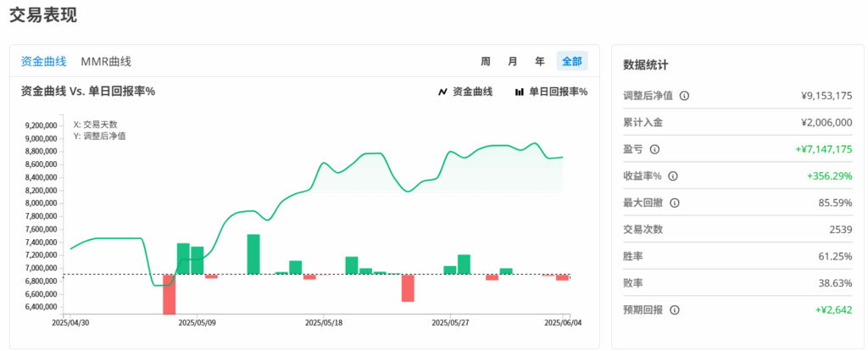This screenshot has width=868, height=351.
Task: Switch time range to 年
Action: point(540,61)
